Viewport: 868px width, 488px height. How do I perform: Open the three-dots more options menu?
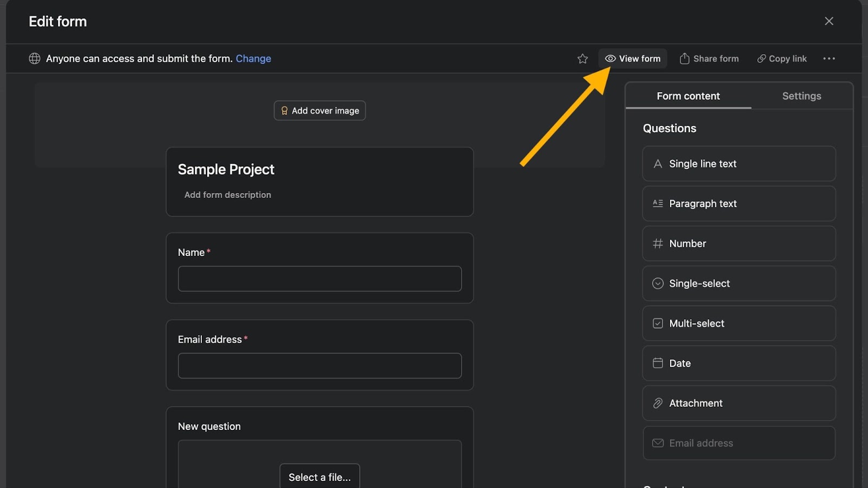829,59
